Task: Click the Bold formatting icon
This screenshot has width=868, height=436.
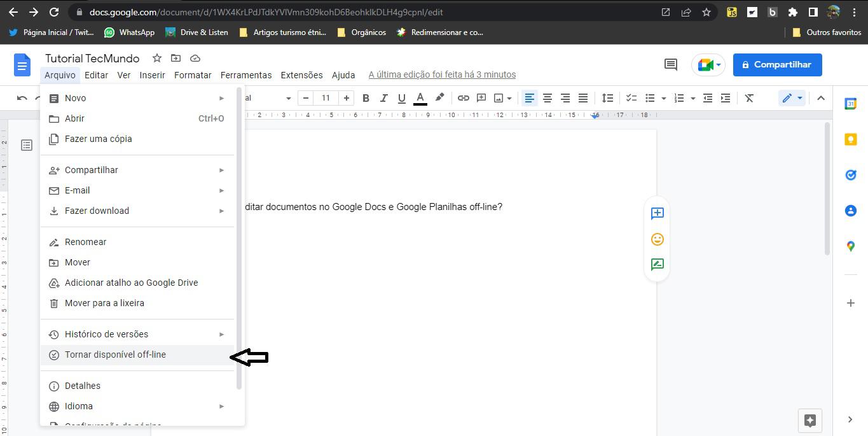Action: (x=366, y=98)
